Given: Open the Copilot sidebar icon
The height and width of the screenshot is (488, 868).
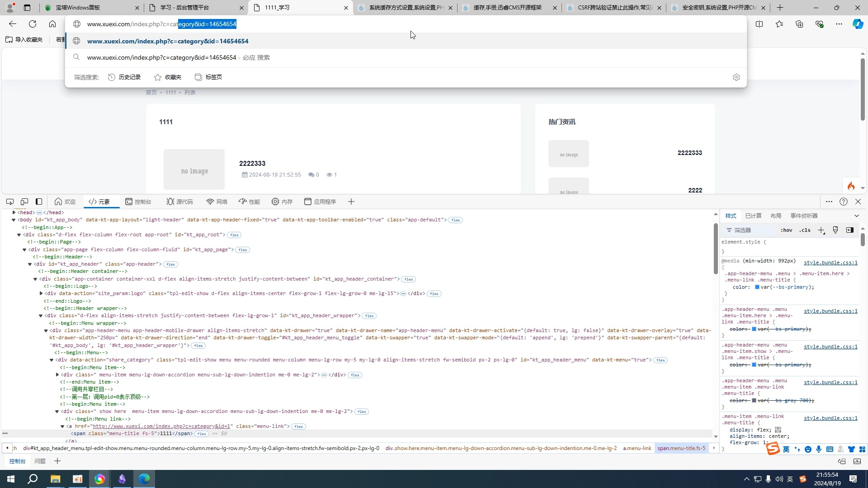Looking at the screenshot, I should pyautogui.click(x=857, y=24).
